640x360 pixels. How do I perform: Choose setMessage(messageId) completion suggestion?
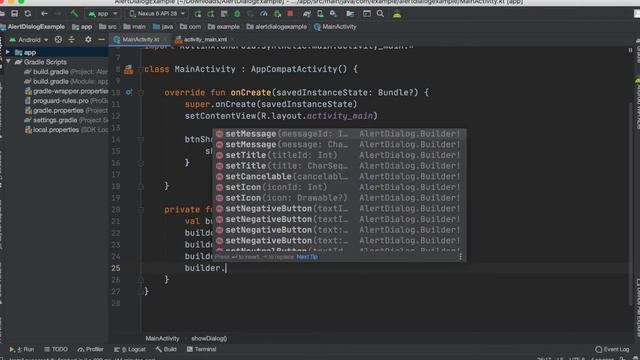pos(339,134)
